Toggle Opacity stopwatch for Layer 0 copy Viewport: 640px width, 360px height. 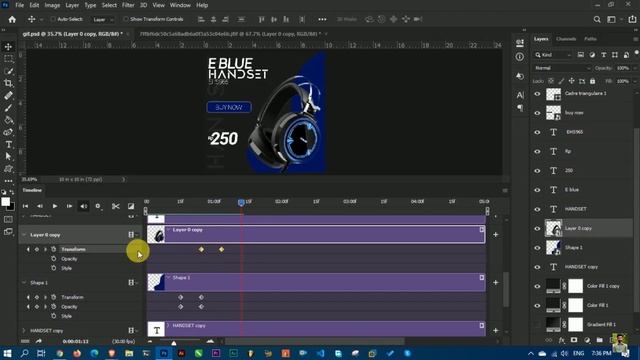click(53, 259)
